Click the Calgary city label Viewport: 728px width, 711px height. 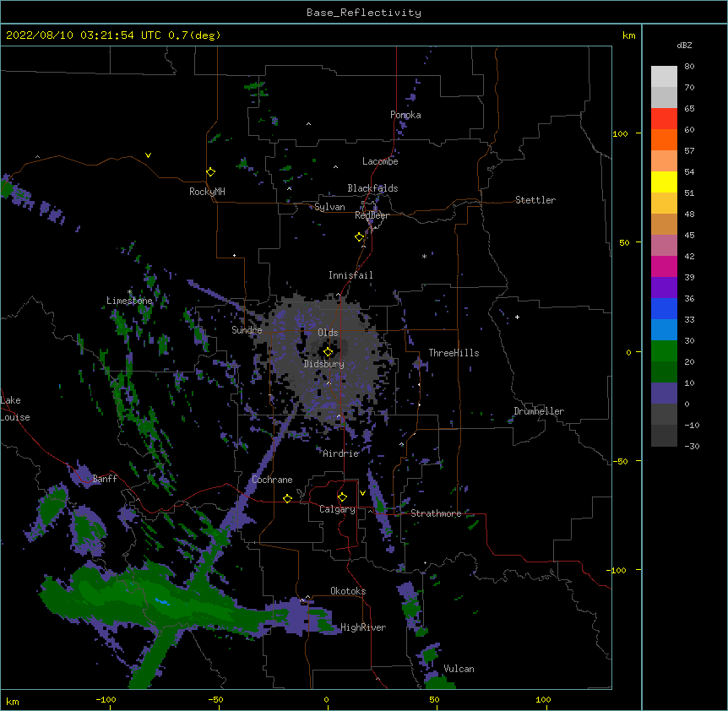tap(337, 509)
